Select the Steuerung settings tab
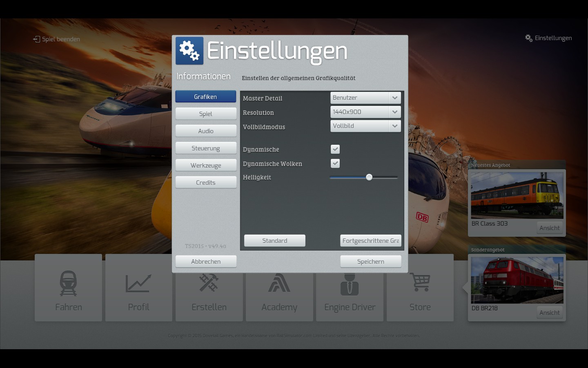This screenshot has height=368, width=588. pyautogui.click(x=206, y=148)
